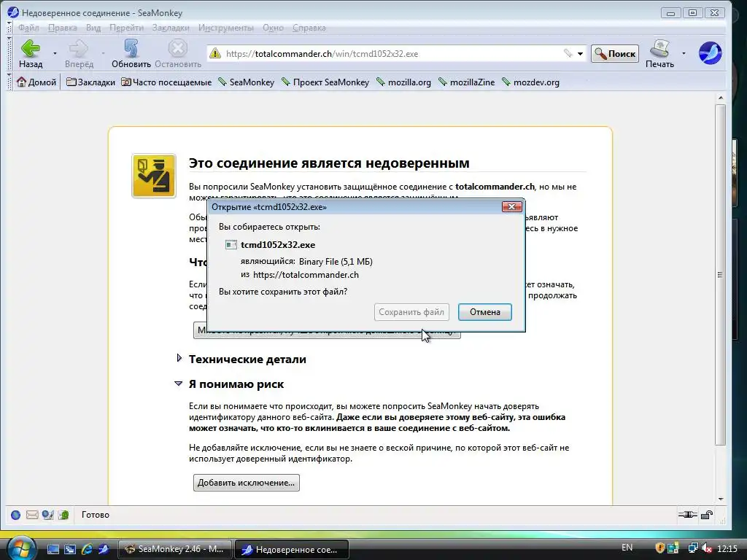Click scrollbar down arrow
The width and height of the screenshot is (747, 560).
720,499
